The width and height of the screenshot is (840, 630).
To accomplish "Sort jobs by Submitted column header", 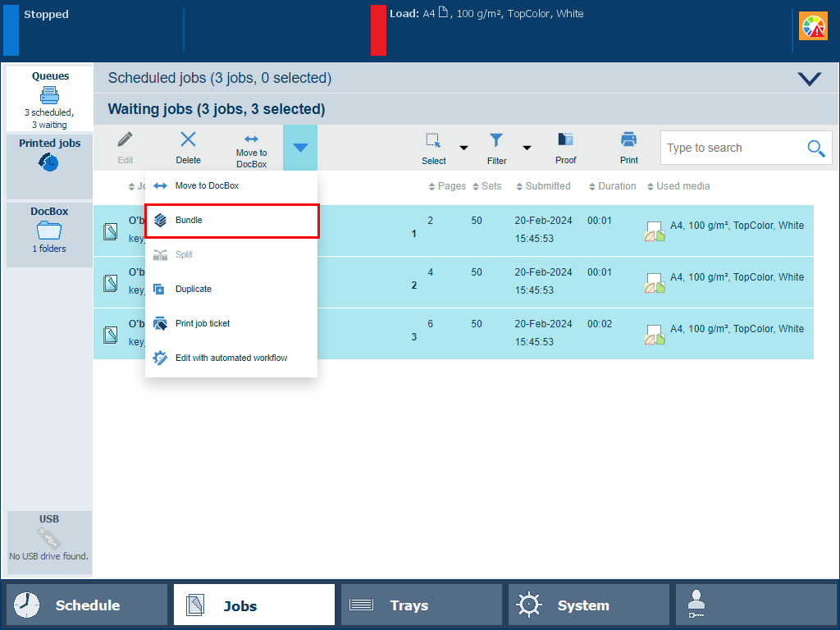I will coord(547,186).
